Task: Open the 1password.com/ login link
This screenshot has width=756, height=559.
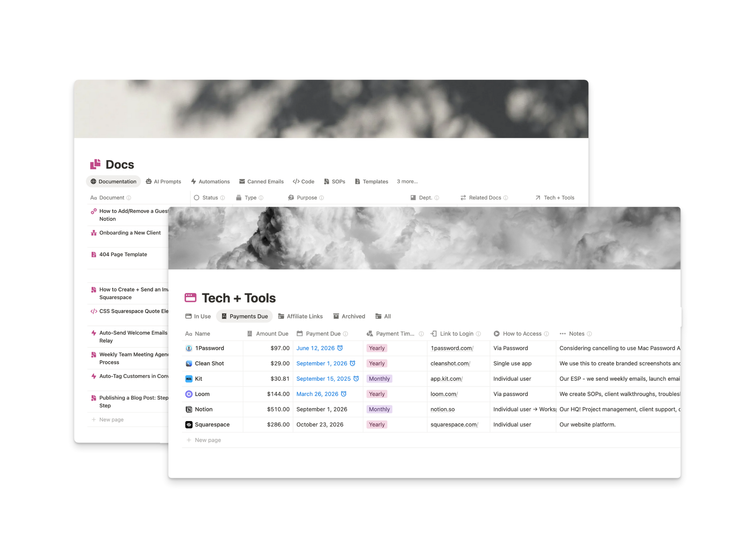Action: tap(452, 348)
